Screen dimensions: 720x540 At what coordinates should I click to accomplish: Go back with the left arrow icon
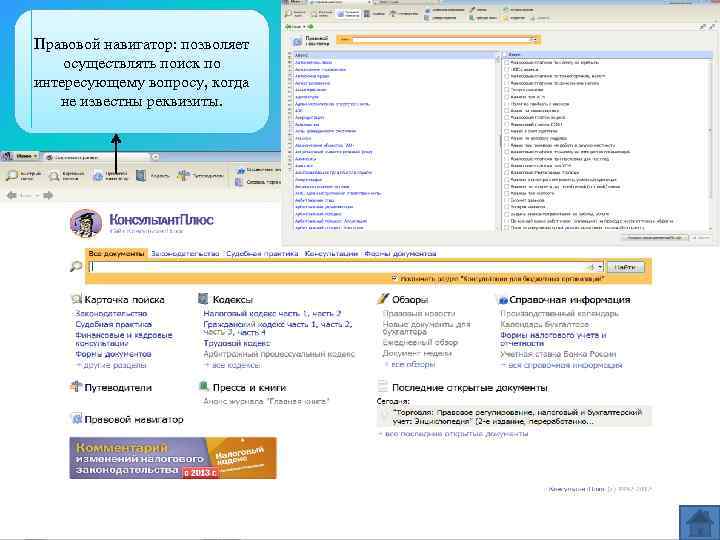point(11,195)
